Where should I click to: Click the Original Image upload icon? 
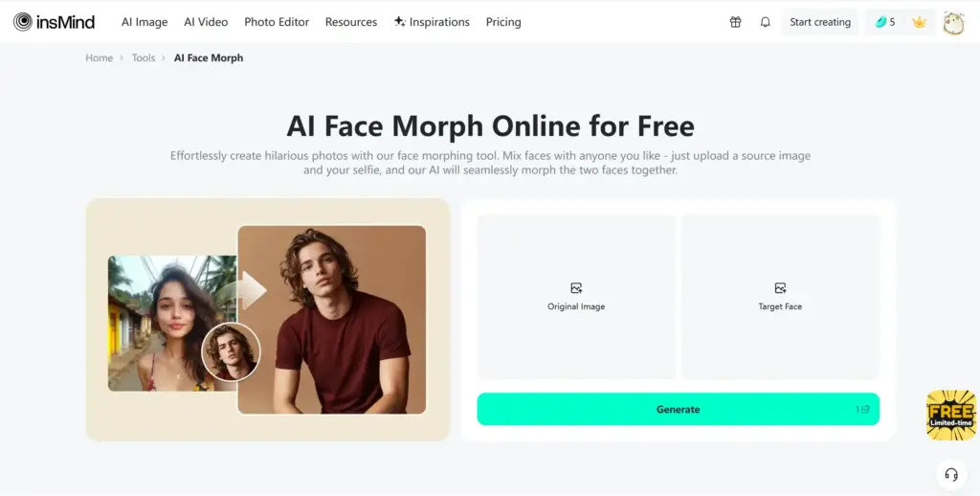(576, 287)
